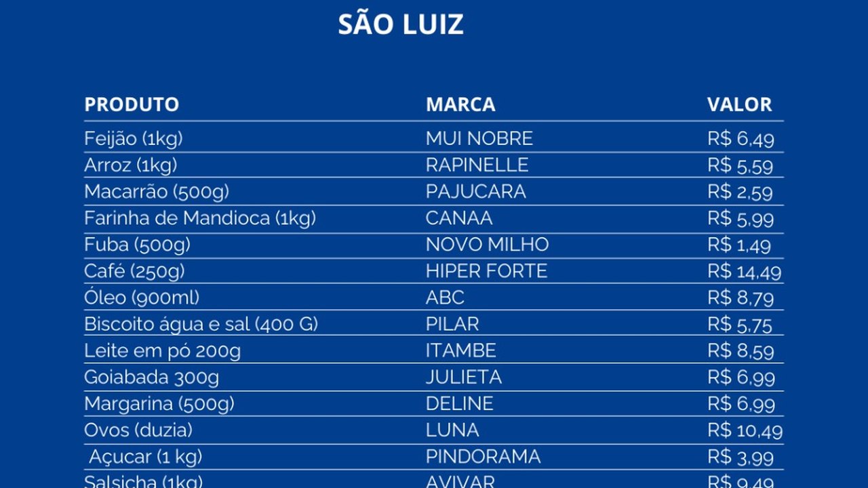
Task: Click the MARCA column header
Action: click(460, 104)
